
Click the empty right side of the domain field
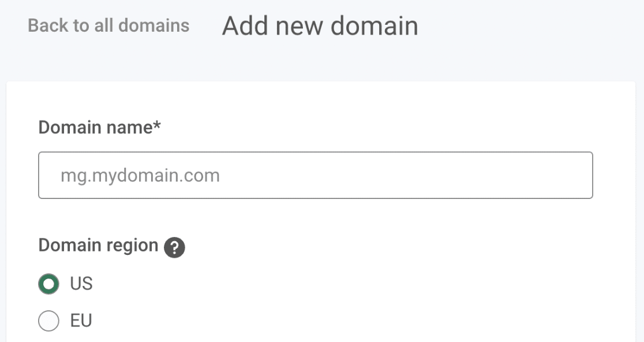pos(452,175)
